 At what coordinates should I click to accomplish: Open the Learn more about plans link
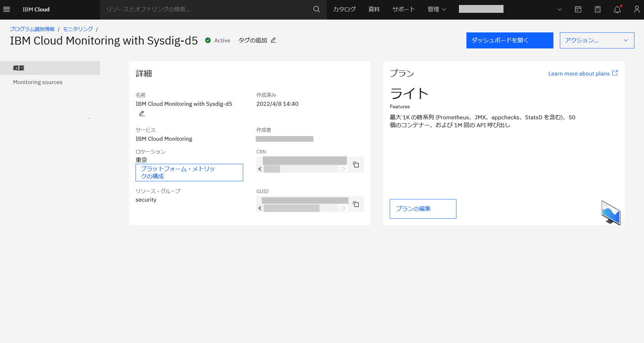pos(579,74)
